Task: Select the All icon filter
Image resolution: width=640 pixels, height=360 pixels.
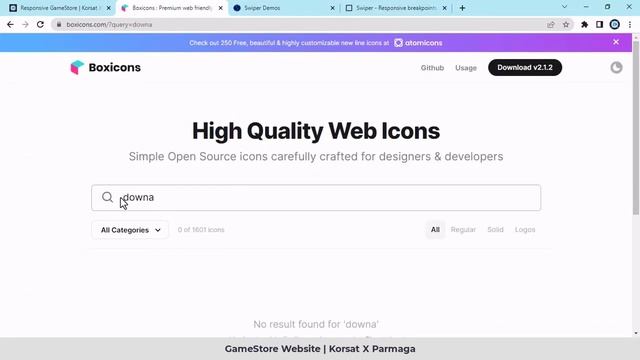Action: coord(435,229)
